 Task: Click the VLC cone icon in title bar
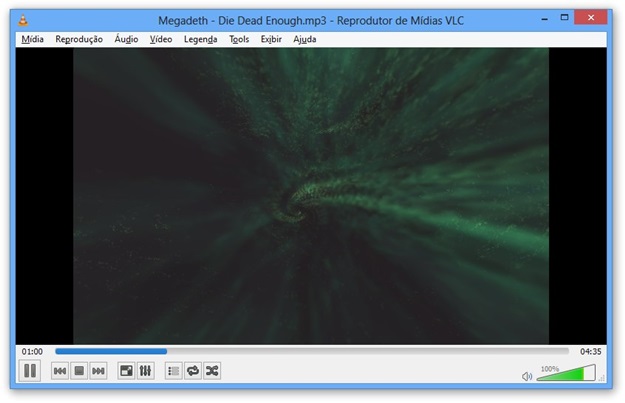coord(23,20)
